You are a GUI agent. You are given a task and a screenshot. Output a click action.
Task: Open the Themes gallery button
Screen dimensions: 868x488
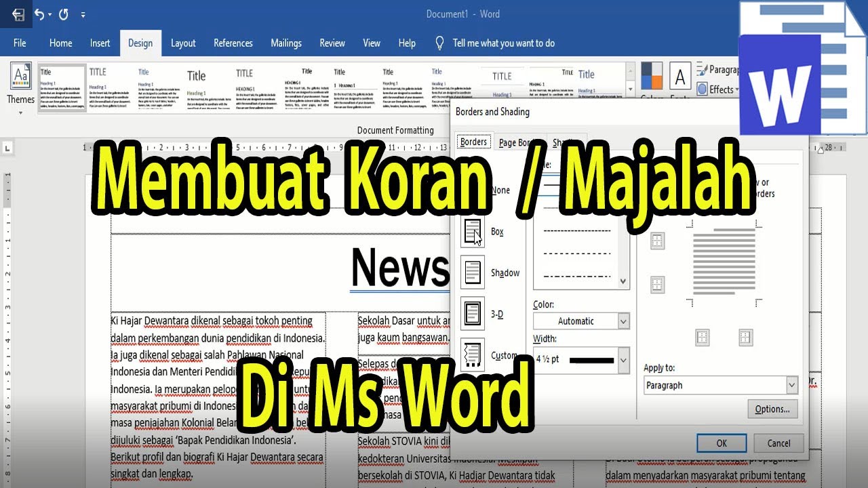point(21,88)
